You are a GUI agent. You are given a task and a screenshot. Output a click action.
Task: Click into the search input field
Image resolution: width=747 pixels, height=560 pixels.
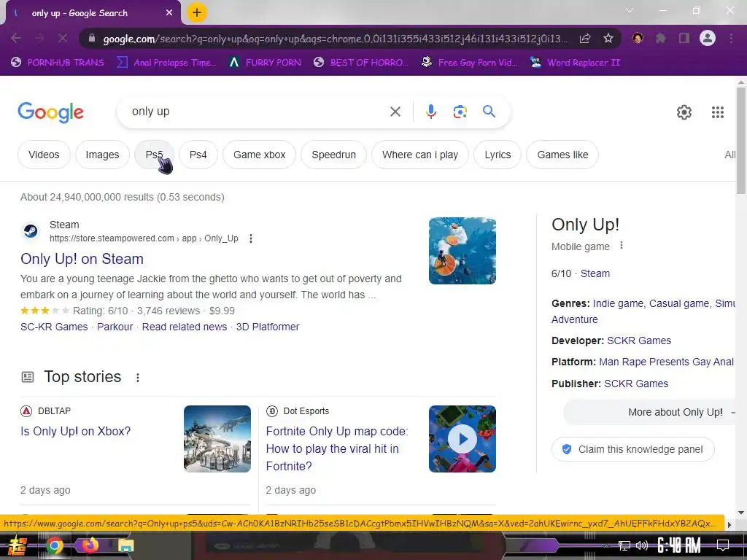258,112
